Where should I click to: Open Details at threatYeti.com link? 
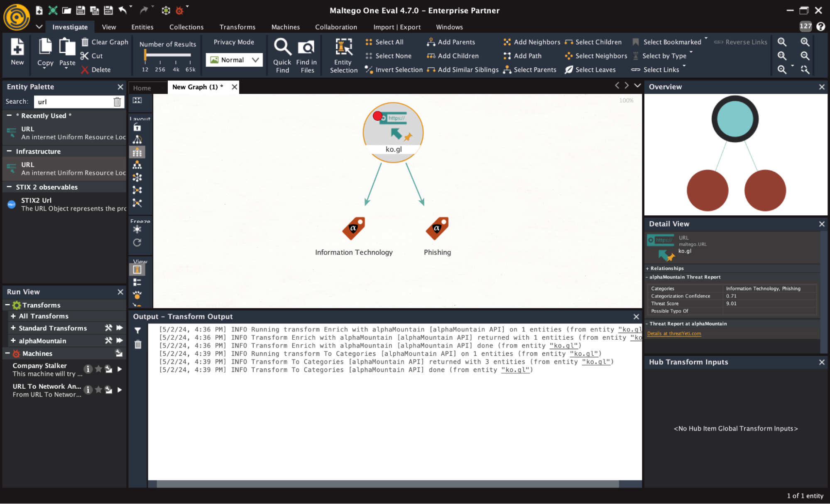(674, 334)
